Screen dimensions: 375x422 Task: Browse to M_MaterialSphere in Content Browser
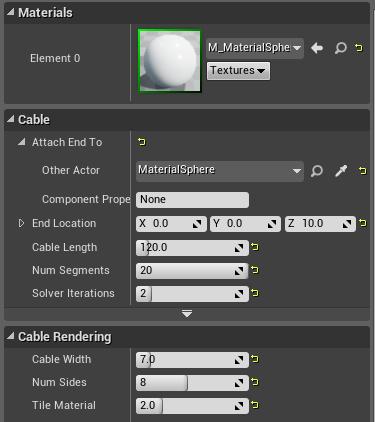[340, 48]
